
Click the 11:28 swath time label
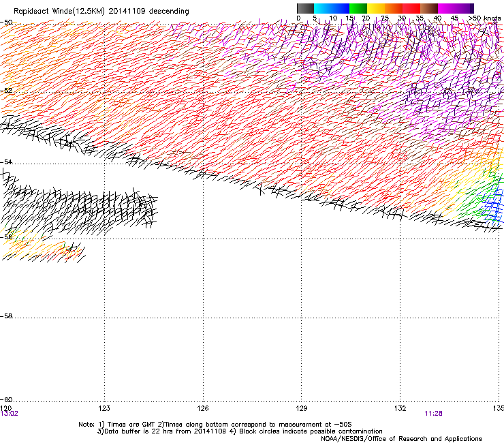(433, 414)
